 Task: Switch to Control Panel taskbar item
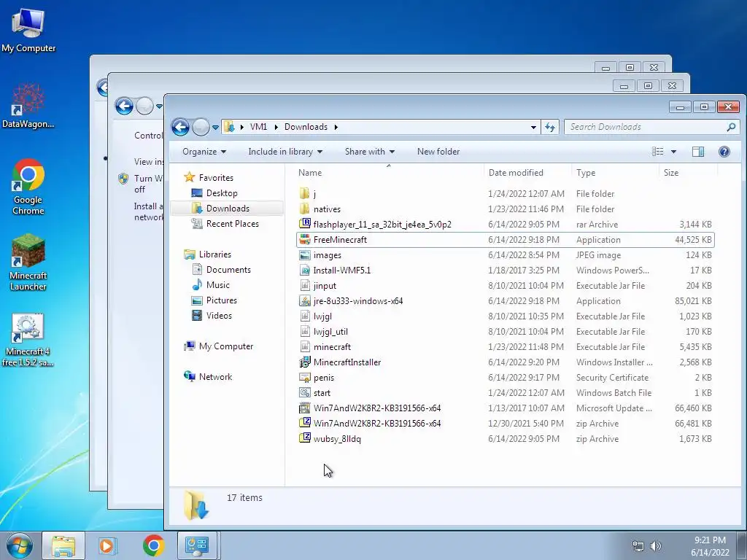pyautogui.click(x=197, y=545)
